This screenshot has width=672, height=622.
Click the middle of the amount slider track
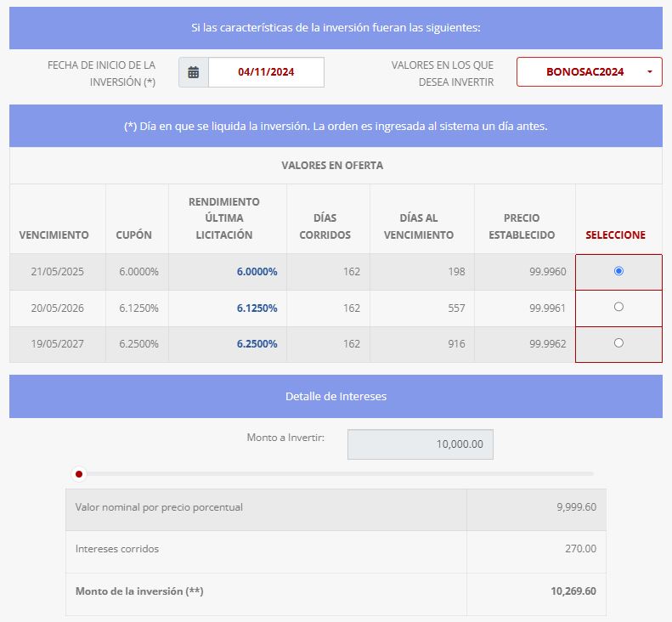pos(336,474)
